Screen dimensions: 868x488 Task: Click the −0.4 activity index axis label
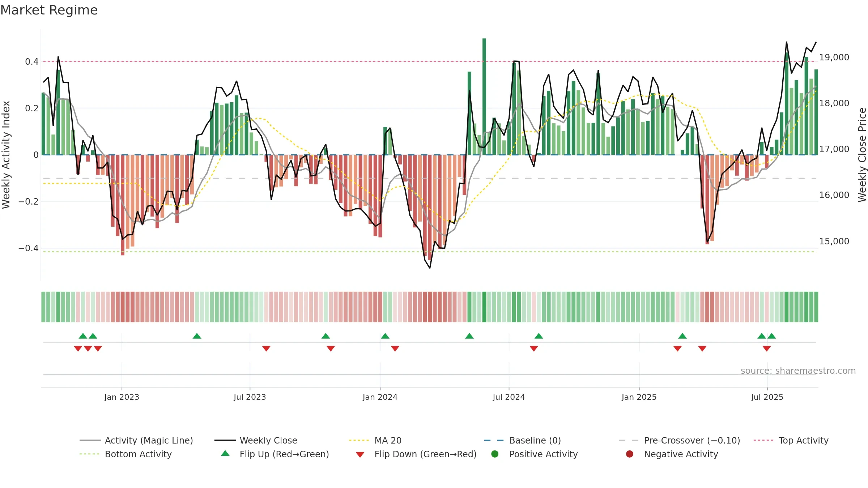pyautogui.click(x=29, y=248)
